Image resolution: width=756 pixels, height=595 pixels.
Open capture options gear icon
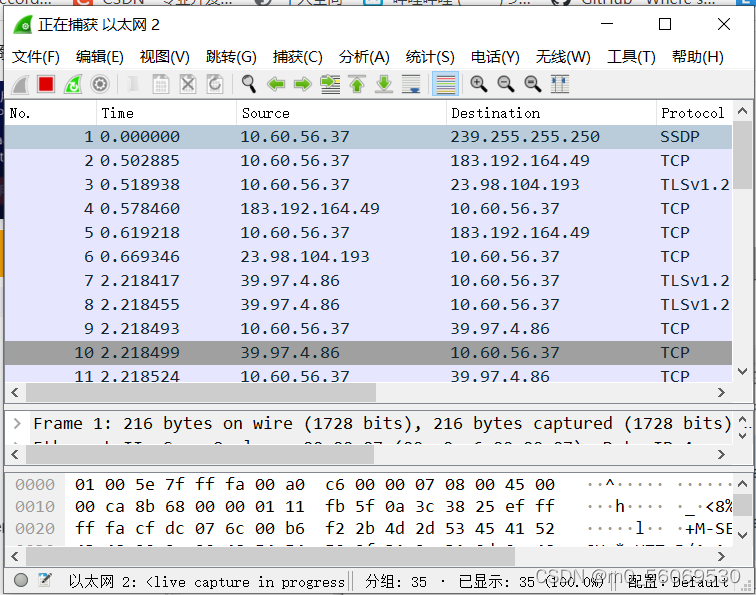coord(100,85)
